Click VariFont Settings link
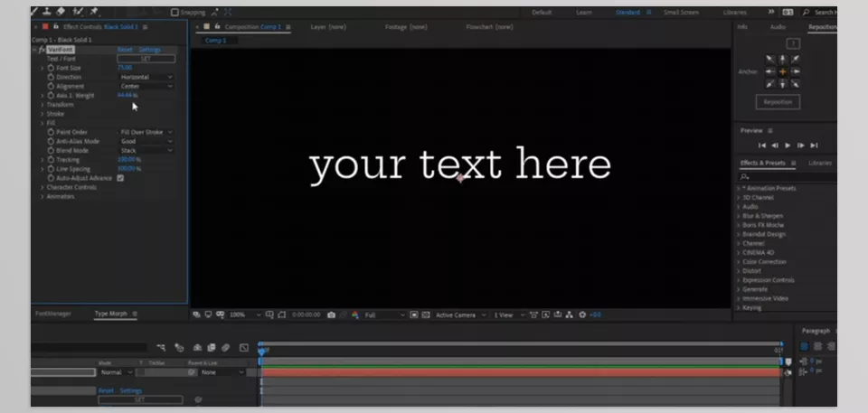Viewport: 868px width, 413px height. pos(149,50)
